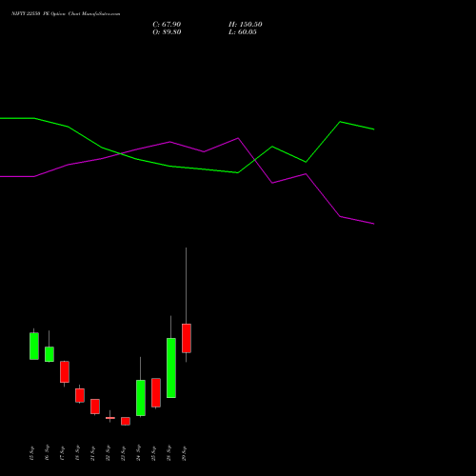Viewport: 476px width, 476px height.
Task: Select the low value L: 60.05
Action: click(x=243, y=32)
